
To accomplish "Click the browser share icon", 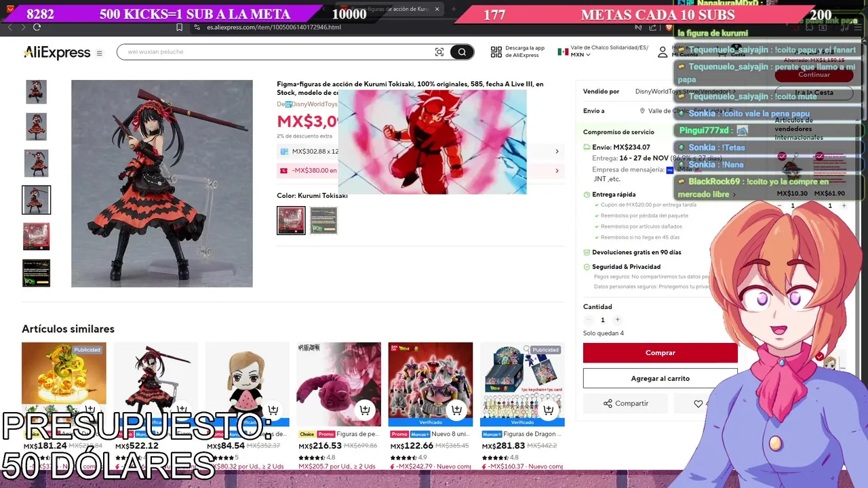I will pyautogui.click(x=652, y=27).
